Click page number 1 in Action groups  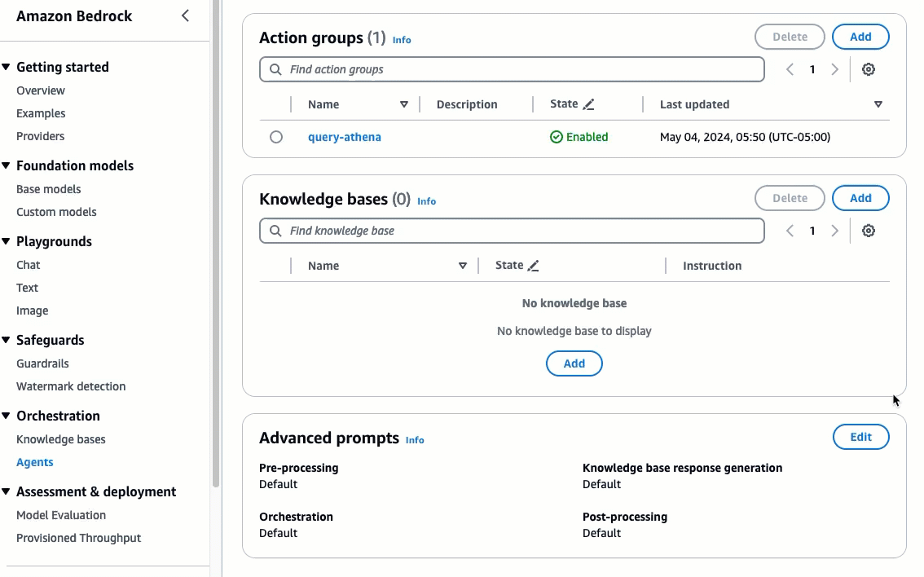tap(812, 69)
